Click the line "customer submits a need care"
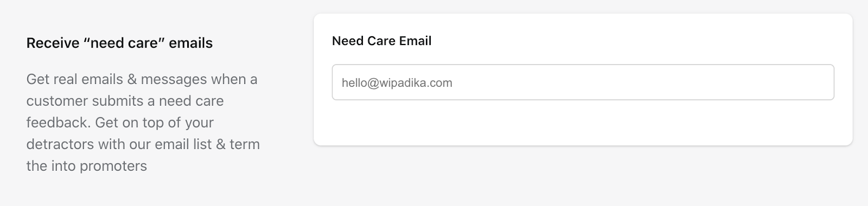 125,101
